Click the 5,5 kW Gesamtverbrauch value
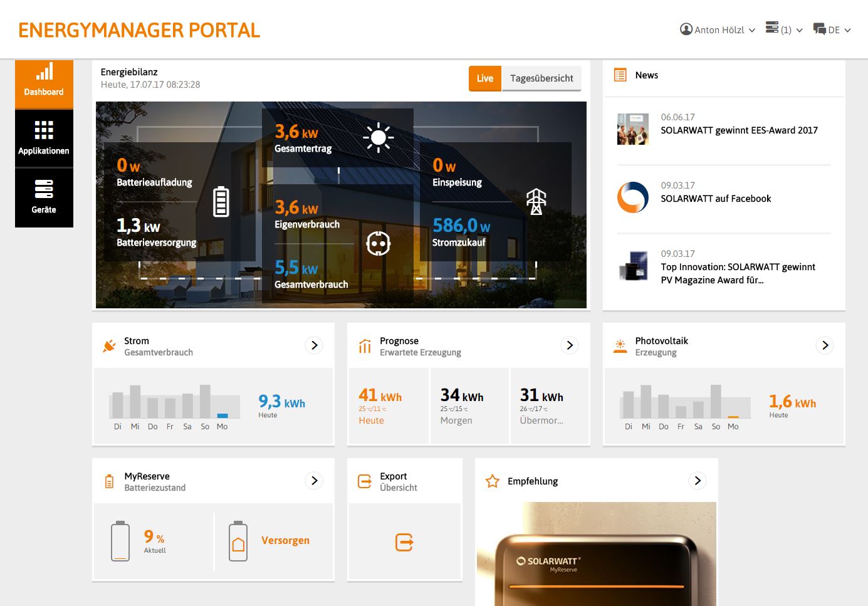The height and width of the screenshot is (606, 868). 296,268
